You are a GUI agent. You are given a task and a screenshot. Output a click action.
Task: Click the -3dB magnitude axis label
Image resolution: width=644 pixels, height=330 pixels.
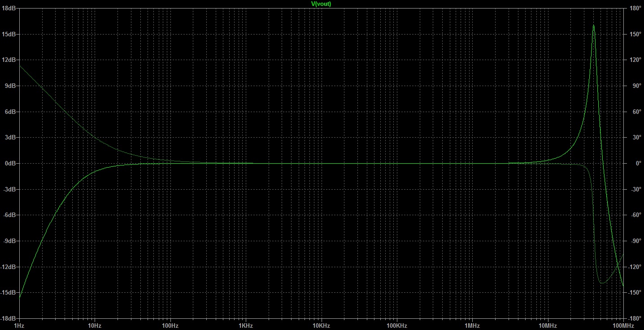click(x=10, y=189)
